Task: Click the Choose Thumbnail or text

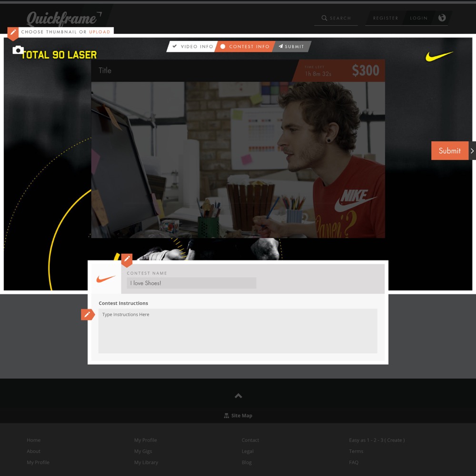Action: click(54, 32)
